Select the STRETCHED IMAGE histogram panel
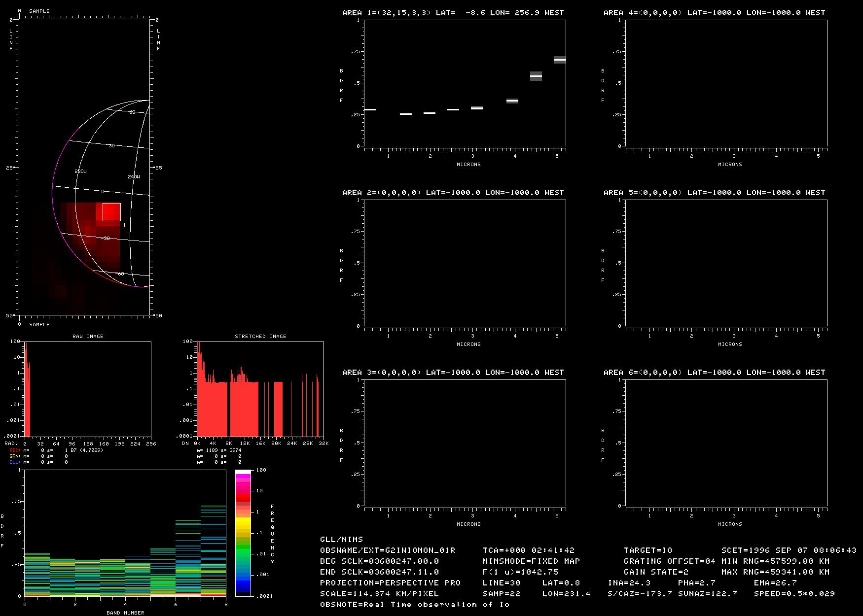863x616 pixels. coord(260,389)
